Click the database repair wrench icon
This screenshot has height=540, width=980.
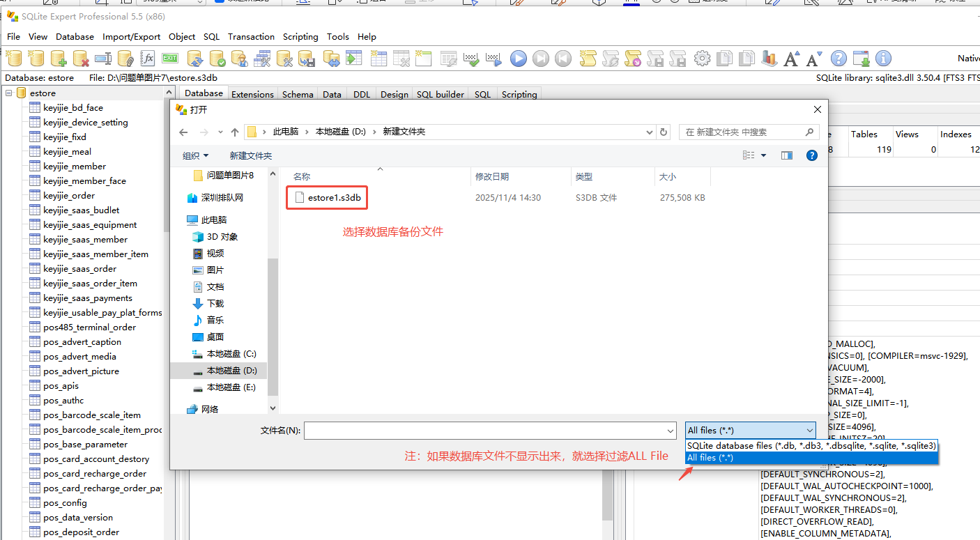(x=284, y=59)
